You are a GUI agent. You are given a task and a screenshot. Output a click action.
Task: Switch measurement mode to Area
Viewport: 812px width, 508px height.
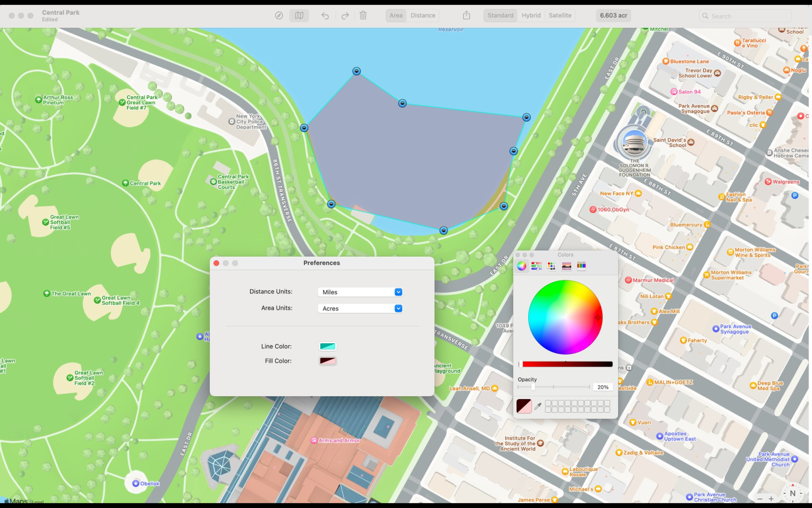coord(396,16)
